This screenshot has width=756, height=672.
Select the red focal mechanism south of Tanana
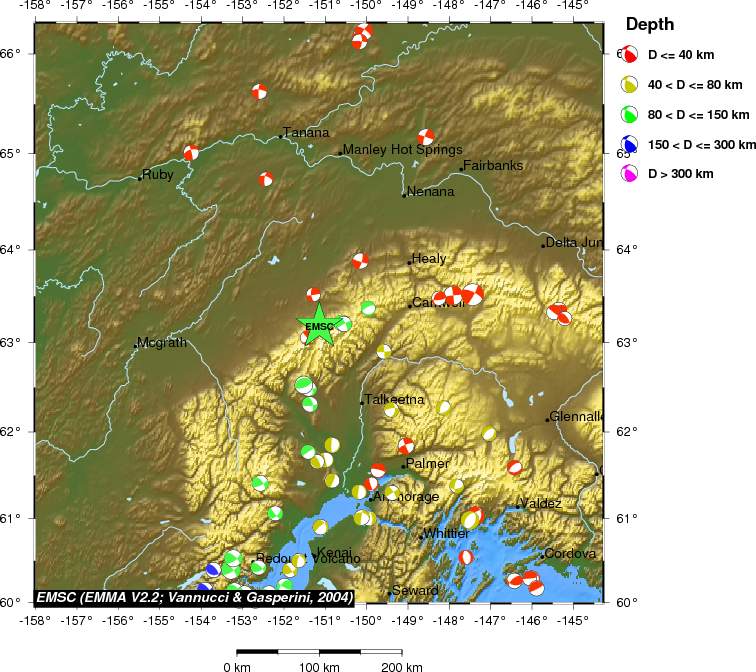click(x=266, y=179)
